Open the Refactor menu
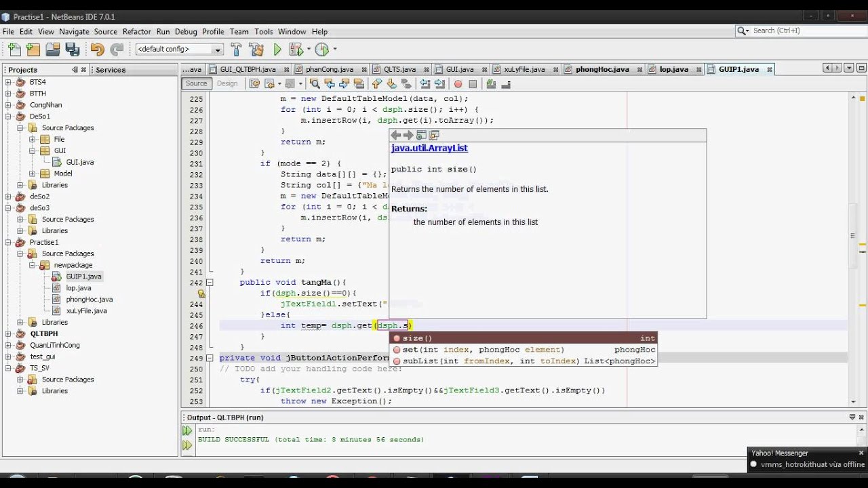 [x=136, y=31]
